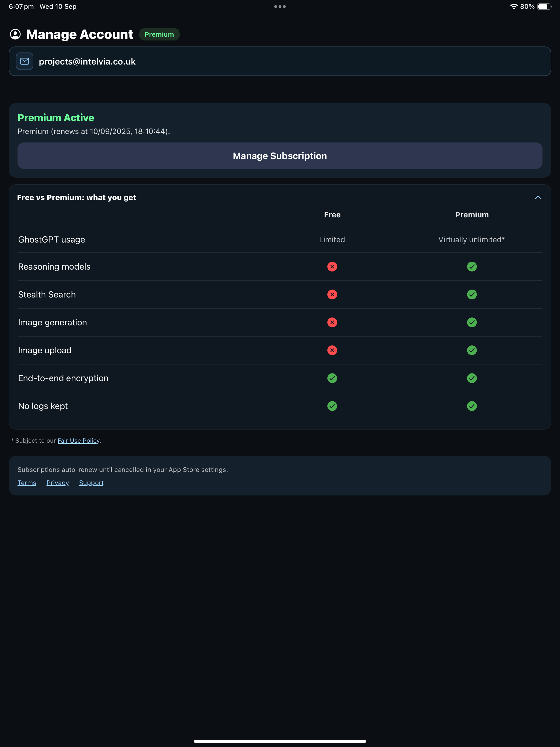Click the red cross for Reasoning models Free

coord(332,266)
